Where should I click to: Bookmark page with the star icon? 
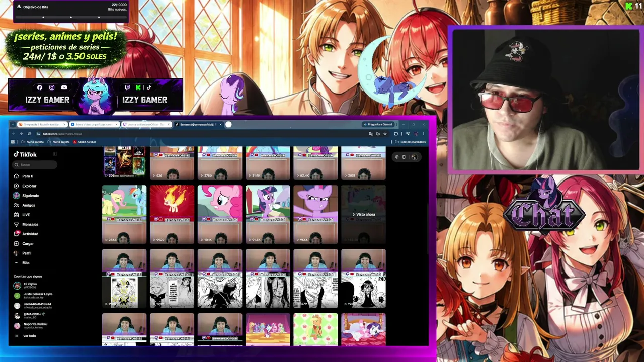(385, 134)
